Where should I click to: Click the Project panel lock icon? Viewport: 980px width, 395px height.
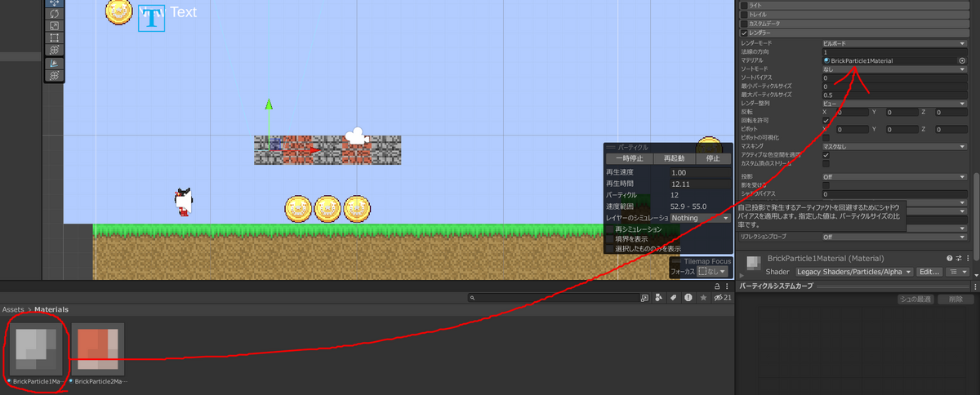717,286
